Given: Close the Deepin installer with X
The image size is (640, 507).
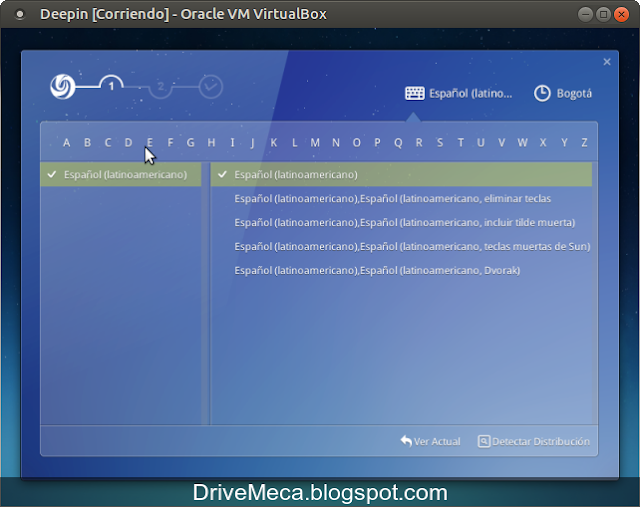Looking at the screenshot, I should [607, 62].
